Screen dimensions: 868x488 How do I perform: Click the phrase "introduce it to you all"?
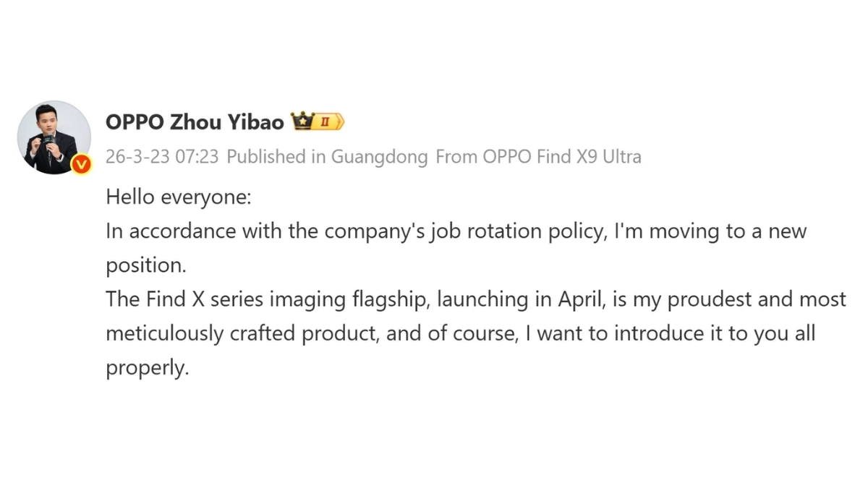point(695,333)
